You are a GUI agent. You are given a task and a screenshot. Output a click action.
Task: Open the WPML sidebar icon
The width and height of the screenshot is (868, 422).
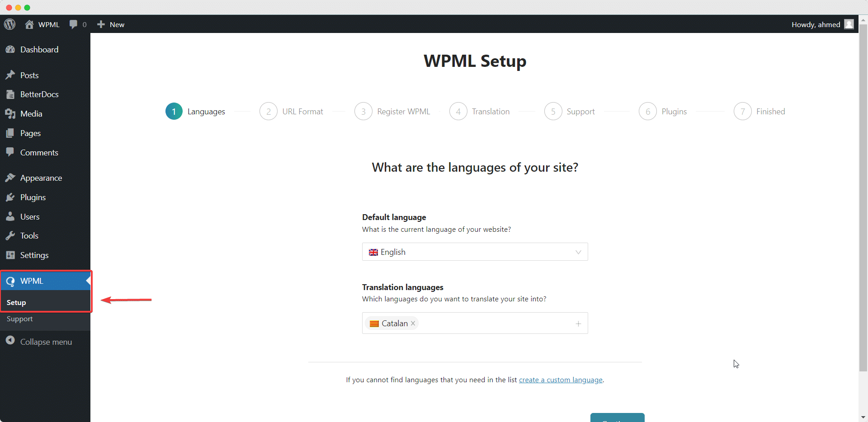click(10, 281)
